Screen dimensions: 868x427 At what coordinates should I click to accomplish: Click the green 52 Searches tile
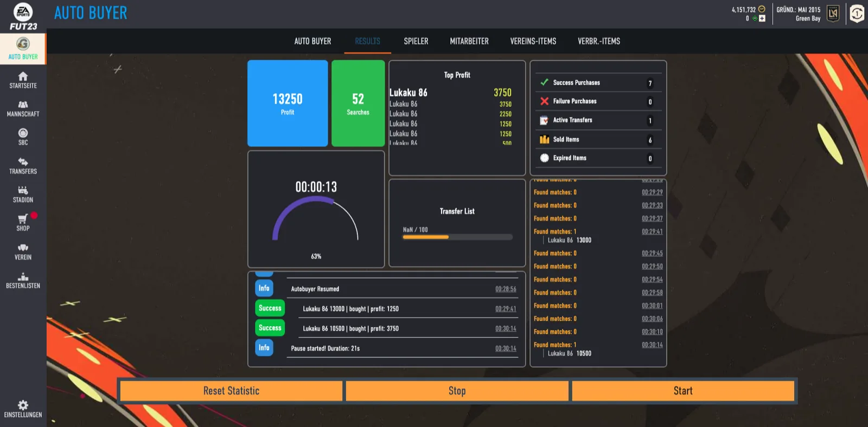point(358,103)
